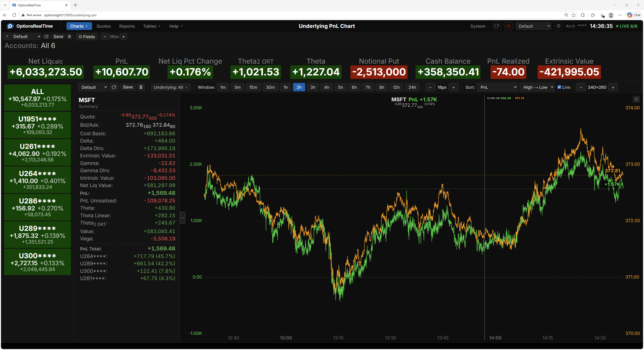Click Save in the top layout bar
Viewport: 644px width, 350px height.
58,37
